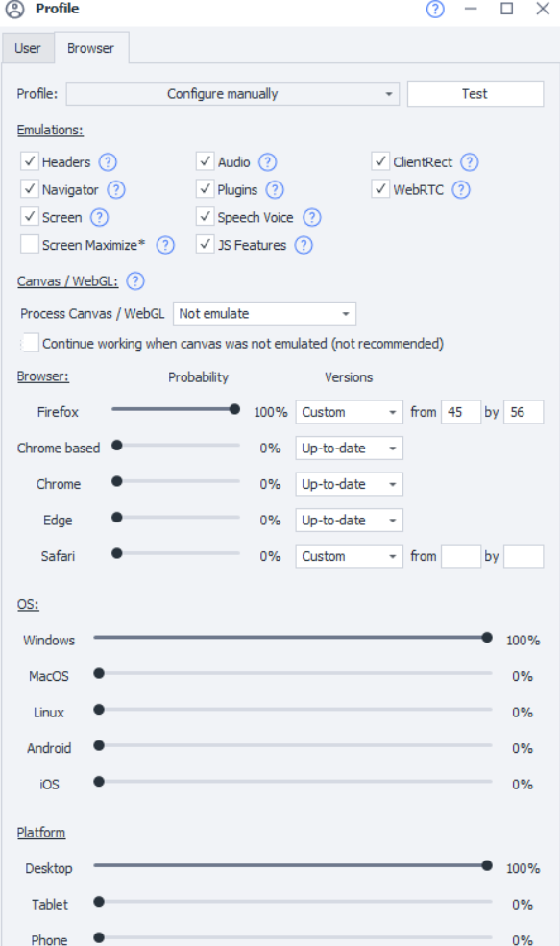Click the help icon next to ClientRect
560x946 pixels.
pyautogui.click(x=469, y=161)
